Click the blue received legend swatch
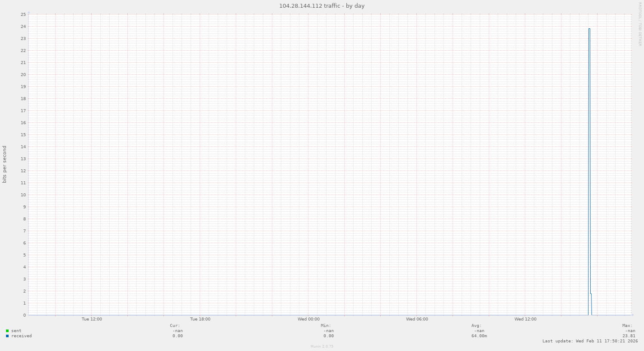 tap(7, 336)
